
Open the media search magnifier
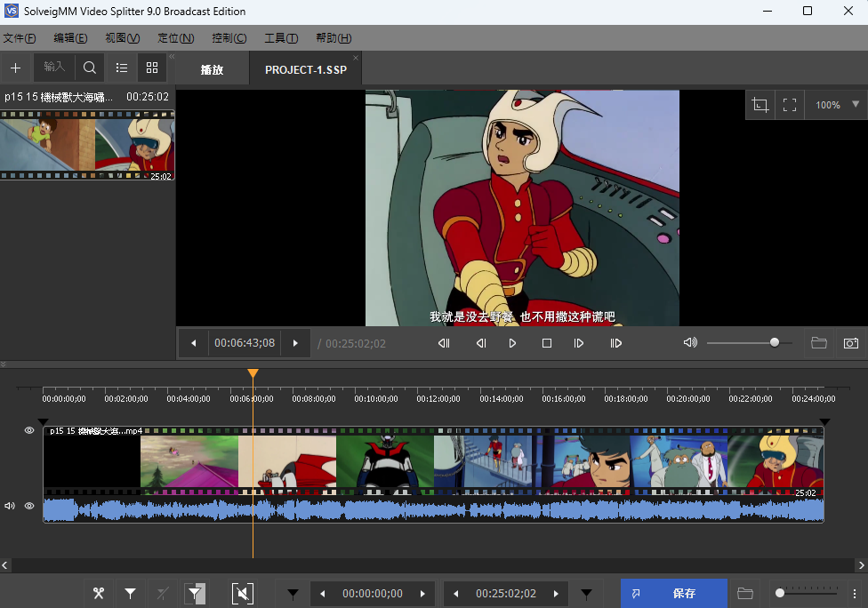tap(90, 68)
